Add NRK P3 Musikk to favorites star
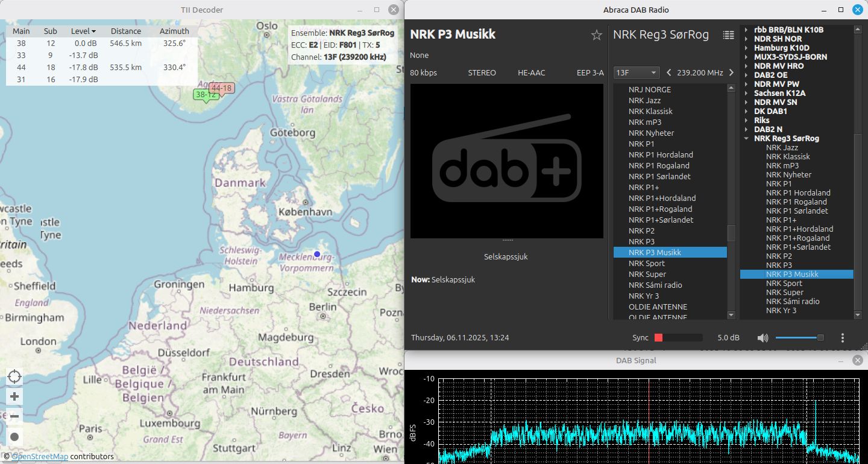Image resolution: width=868 pixels, height=464 pixels. point(596,35)
